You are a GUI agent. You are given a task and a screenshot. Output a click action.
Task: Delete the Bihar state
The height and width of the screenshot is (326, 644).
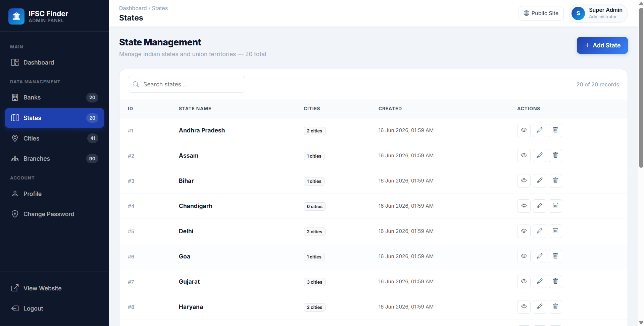point(555,180)
